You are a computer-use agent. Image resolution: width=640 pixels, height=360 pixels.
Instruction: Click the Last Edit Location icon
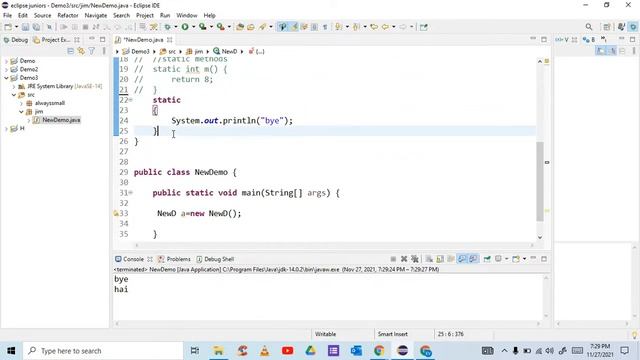pos(374,27)
